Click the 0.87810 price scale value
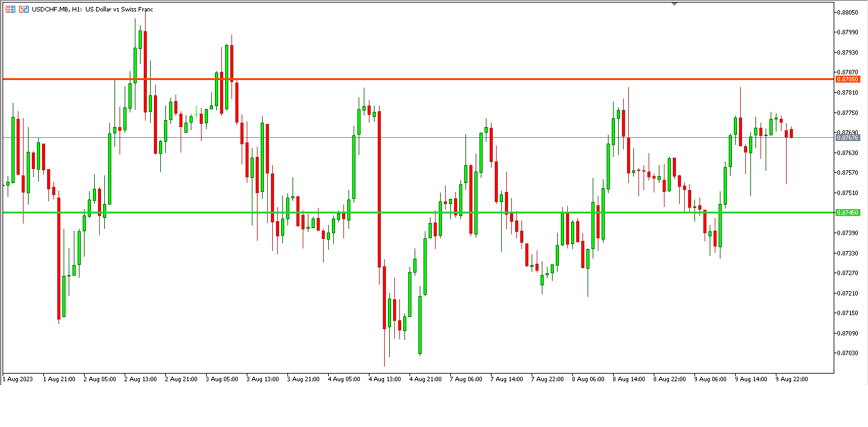Screen dimensions: 868x427 tap(848, 93)
